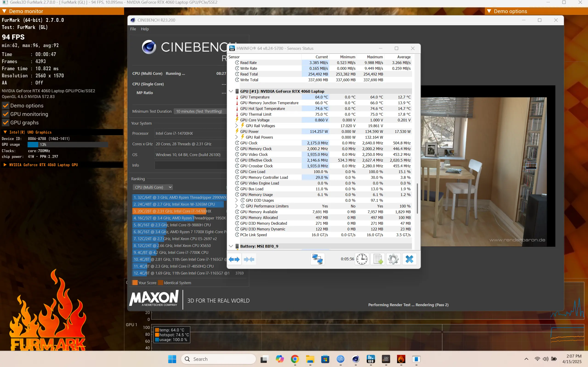Toggle the GPU monitoring checkbox
Screen dimensions: 588x367
6,114
